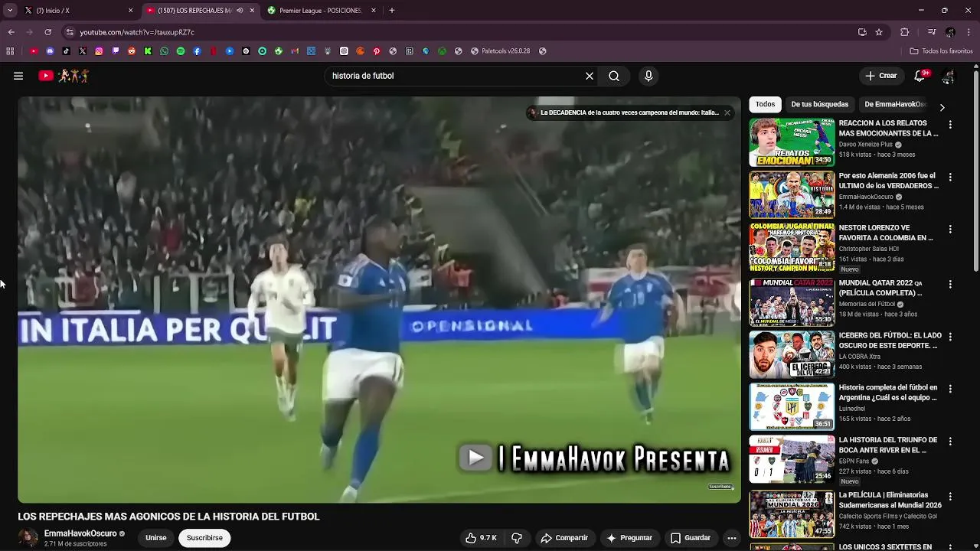Viewport: 980px width, 551px height.
Task: Open options for NESTOR LORENZO video
Action: tap(950, 229)
